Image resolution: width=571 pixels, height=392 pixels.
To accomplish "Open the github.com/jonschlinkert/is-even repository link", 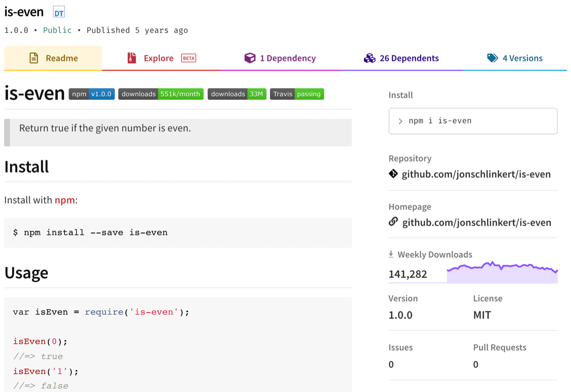I will click(477, 174).
